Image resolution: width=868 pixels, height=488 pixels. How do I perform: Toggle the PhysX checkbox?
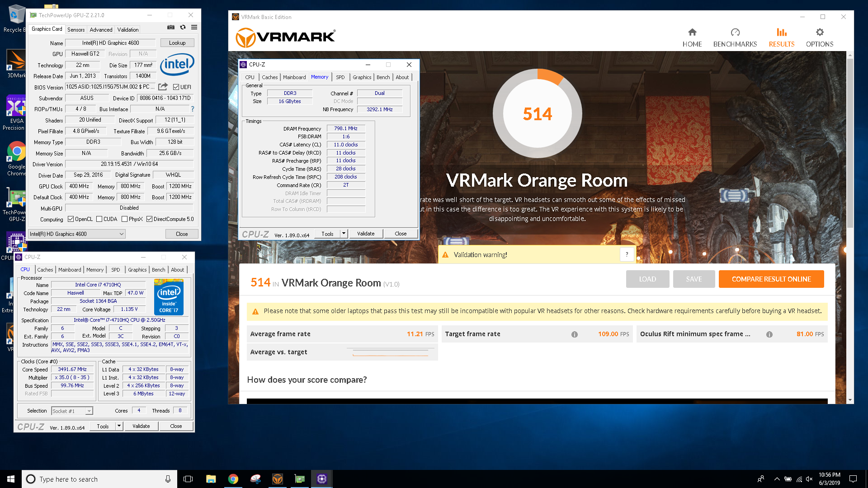click(124, 219)
